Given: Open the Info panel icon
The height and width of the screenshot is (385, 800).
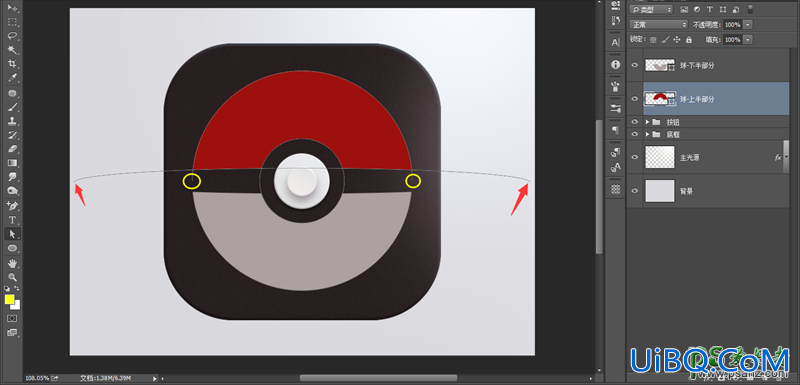Looking at the screenshot, I should 615,65.
